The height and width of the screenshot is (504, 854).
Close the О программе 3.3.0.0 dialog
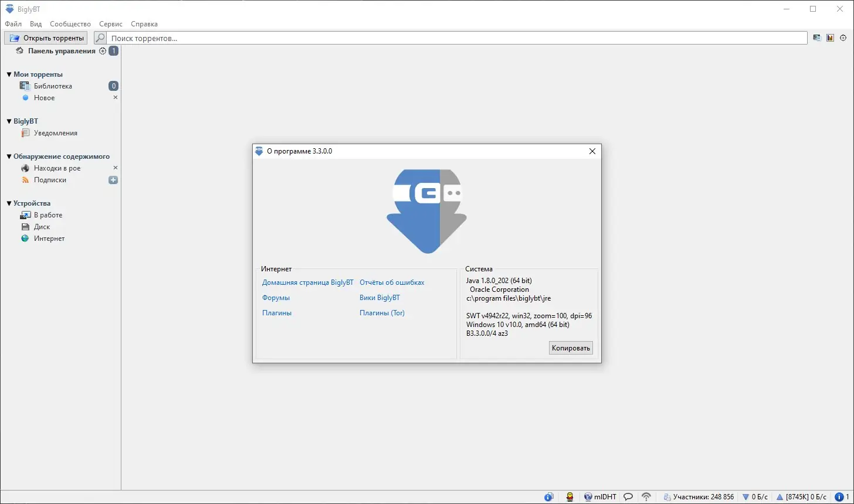point(592,151)
